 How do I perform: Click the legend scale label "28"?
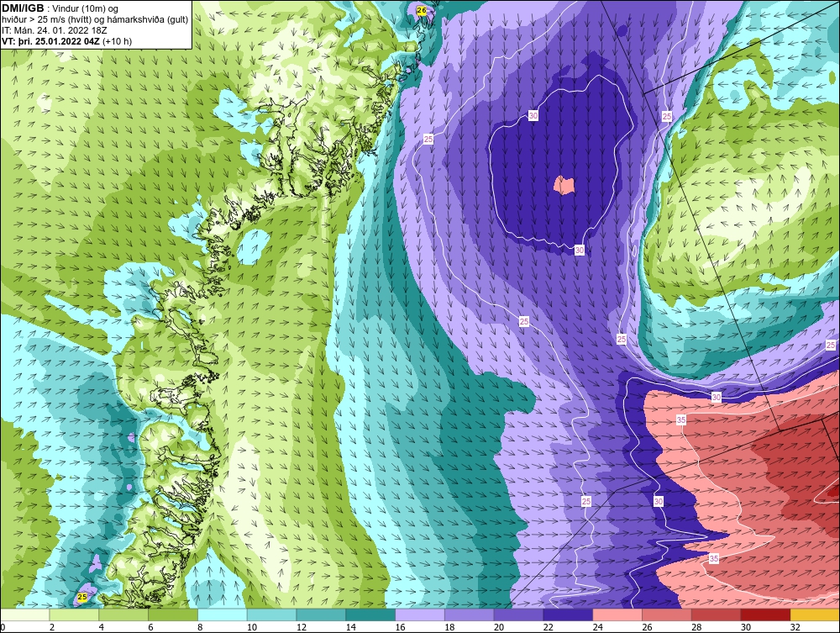point(696,627)
